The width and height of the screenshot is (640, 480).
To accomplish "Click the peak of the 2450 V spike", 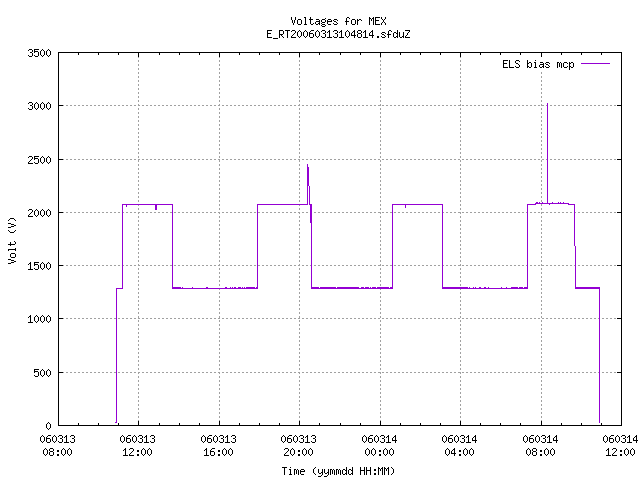I will pos(307,165).
